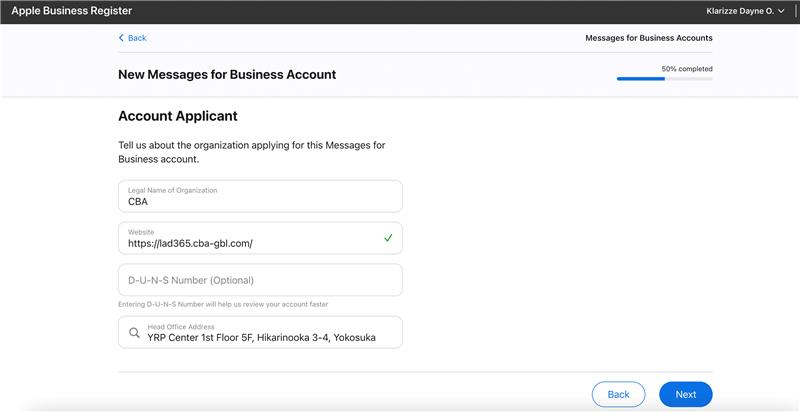
Task: Click the D-U-N-S Number optional field
Action: tap(260, 279)
